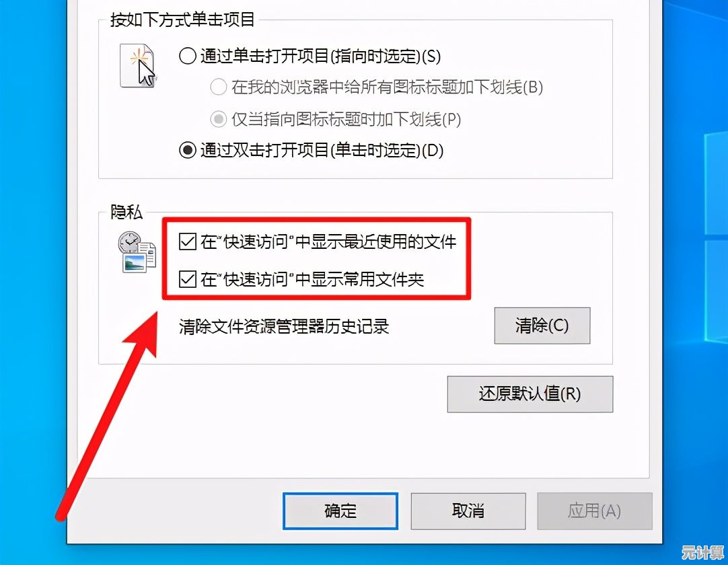This screenshot has width=728, height=565.
Task: Choose 仅当指向图标标题时加下划线 option
Action: 218,119
